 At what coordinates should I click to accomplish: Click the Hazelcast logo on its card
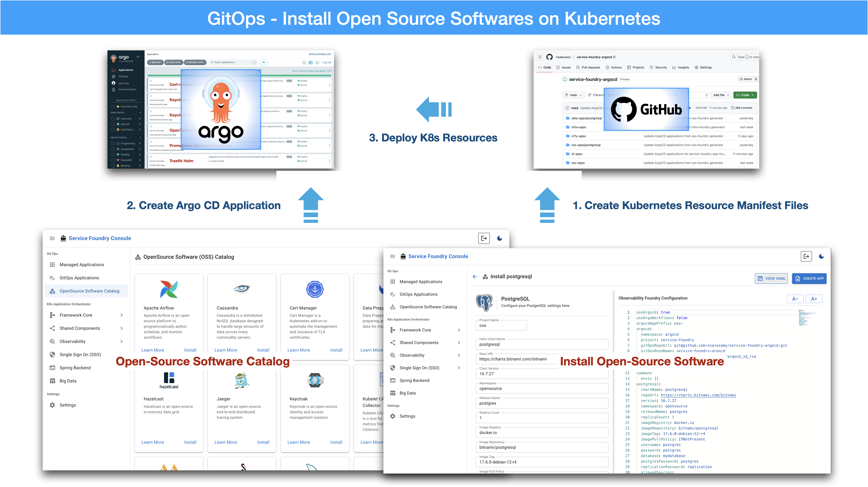[x=169, y=380]
